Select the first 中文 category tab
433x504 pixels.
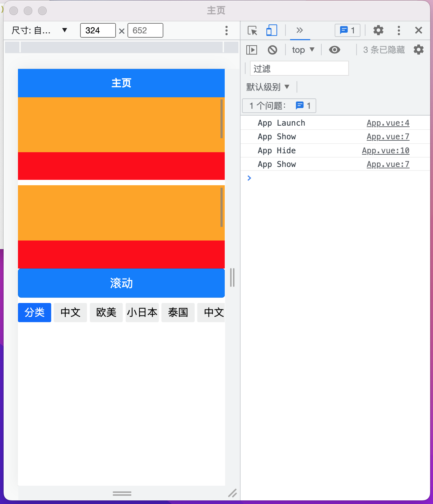pos(70,312)
